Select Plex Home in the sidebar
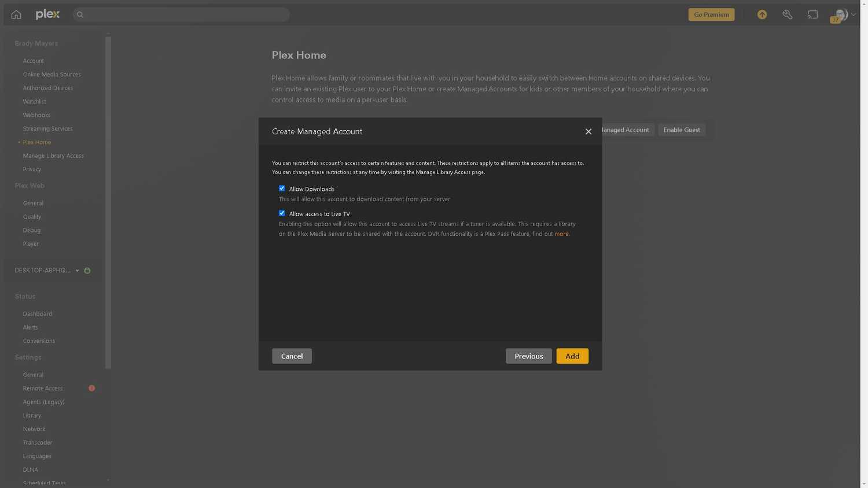 point(37,142)
